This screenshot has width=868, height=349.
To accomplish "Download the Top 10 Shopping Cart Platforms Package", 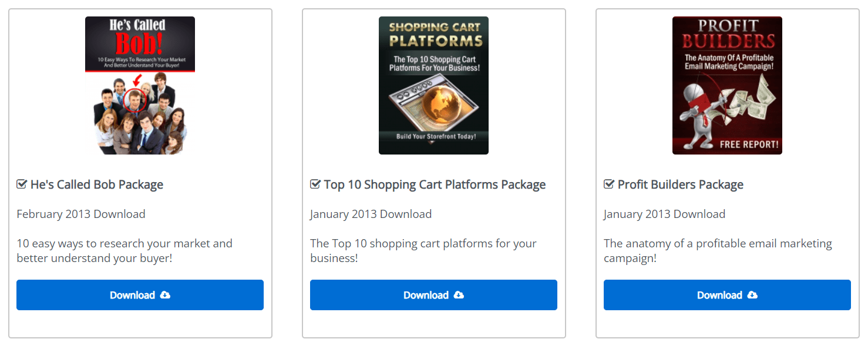I will 433,295.
